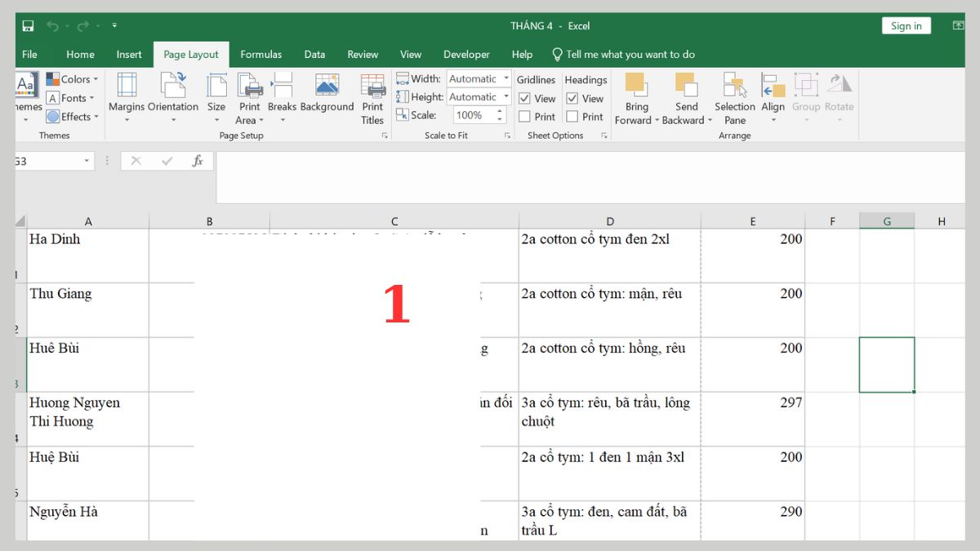Open the Size dropdown
980x551 pixels.
[x=216, y=98]
